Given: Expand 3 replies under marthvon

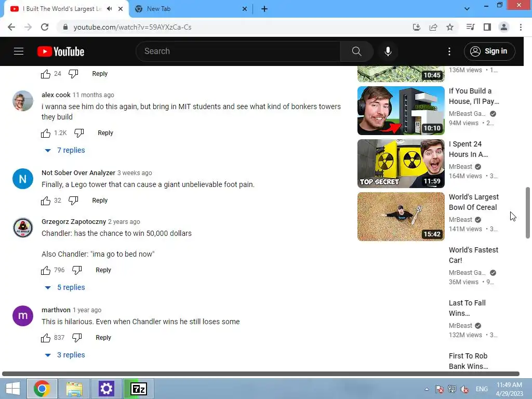Looking at the screenshot, I should tap(65, 355).
